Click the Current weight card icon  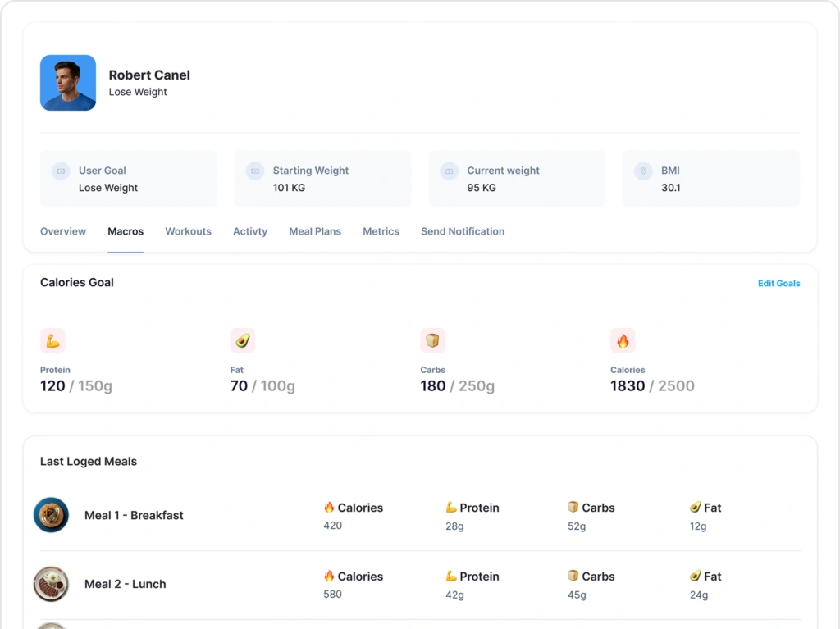coord(449,171)
